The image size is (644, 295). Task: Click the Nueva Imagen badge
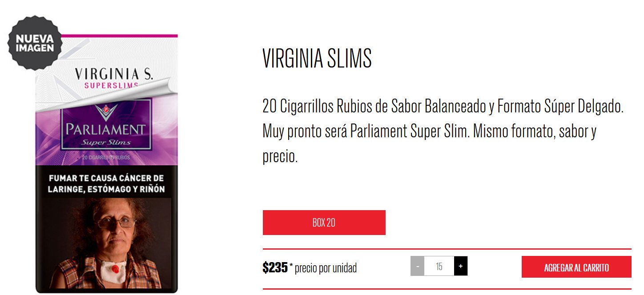click(35, 43)
